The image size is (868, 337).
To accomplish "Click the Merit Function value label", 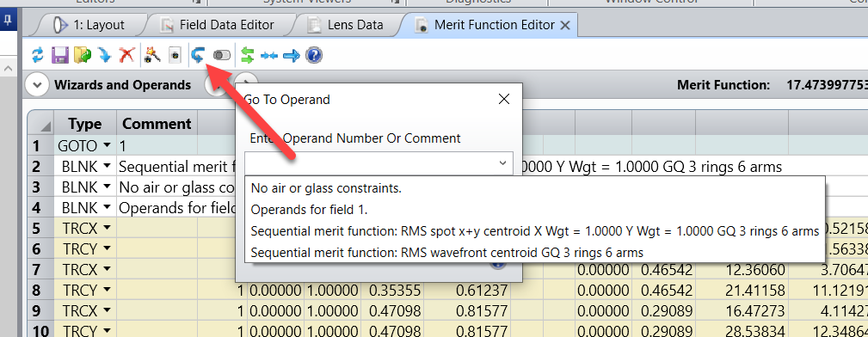I will tap(723, 85).
